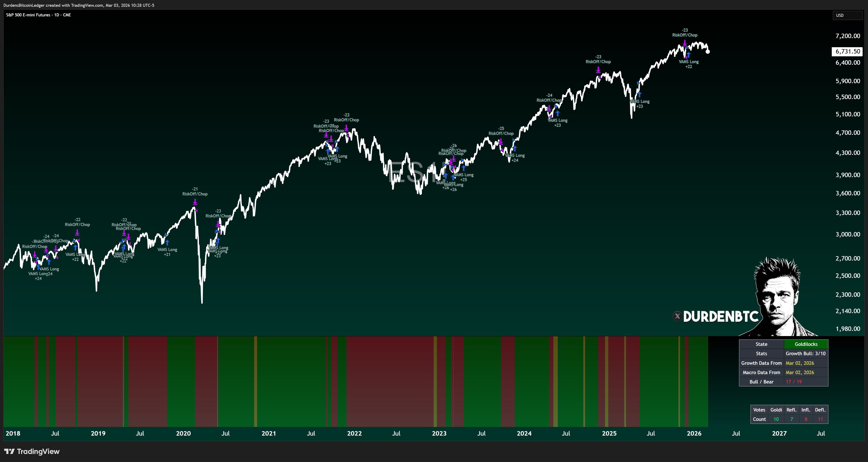Image resolution: width=868 pixels, height=462 pixels.
Task: Click the Defl. vote count of 11
Action: (x=820, y=419)
